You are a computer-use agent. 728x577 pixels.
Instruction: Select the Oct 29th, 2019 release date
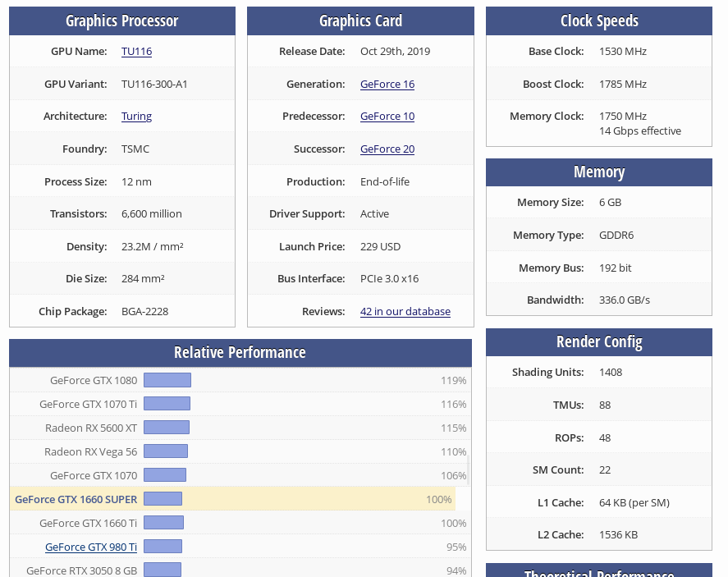pos(395,52)
